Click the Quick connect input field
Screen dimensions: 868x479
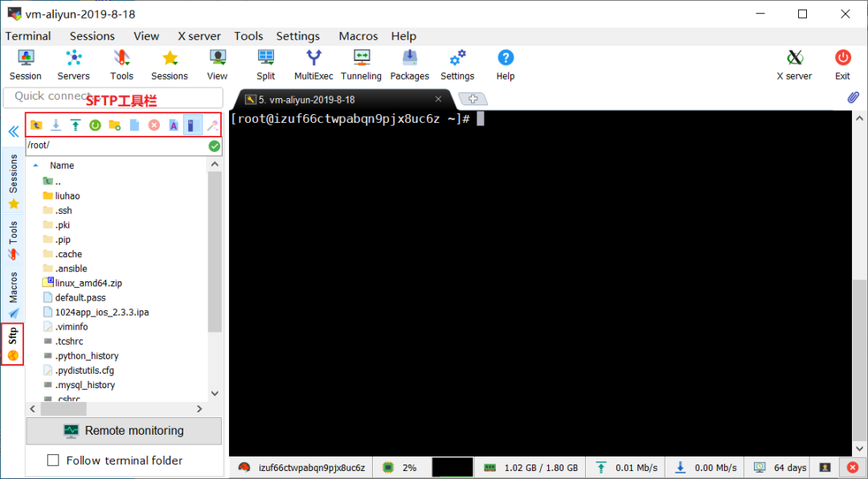point(113,97)
